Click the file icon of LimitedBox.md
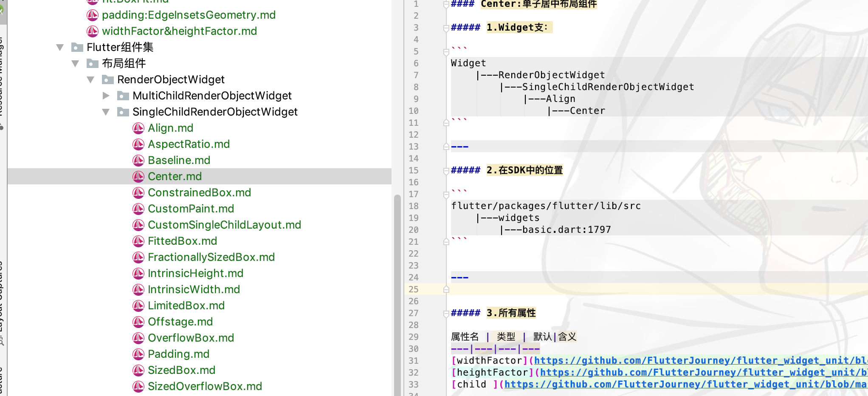The image size is (868, 396). [138, 305]
